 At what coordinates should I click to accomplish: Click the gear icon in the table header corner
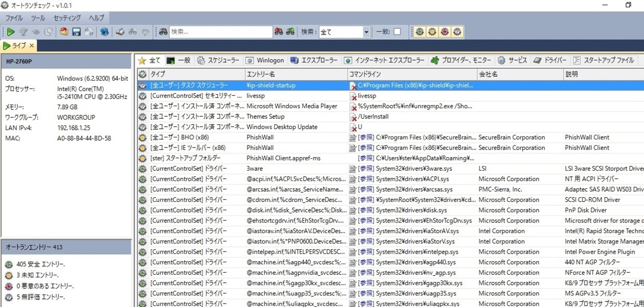click(x=142, y=74)
